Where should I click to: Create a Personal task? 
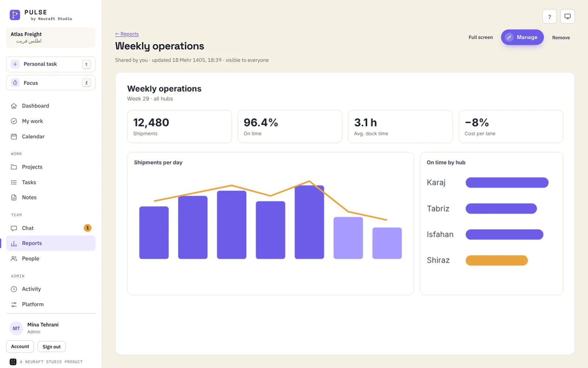[51, 64]
